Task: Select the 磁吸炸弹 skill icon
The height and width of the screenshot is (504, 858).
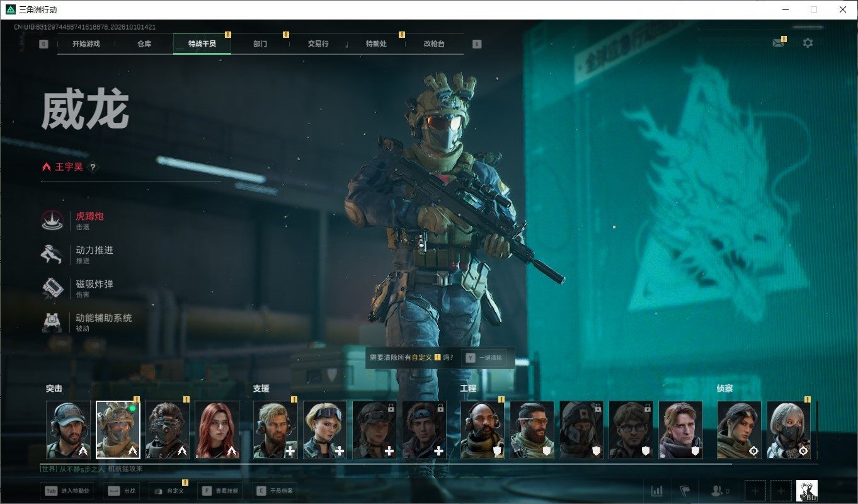Action: tap(52, 289)
